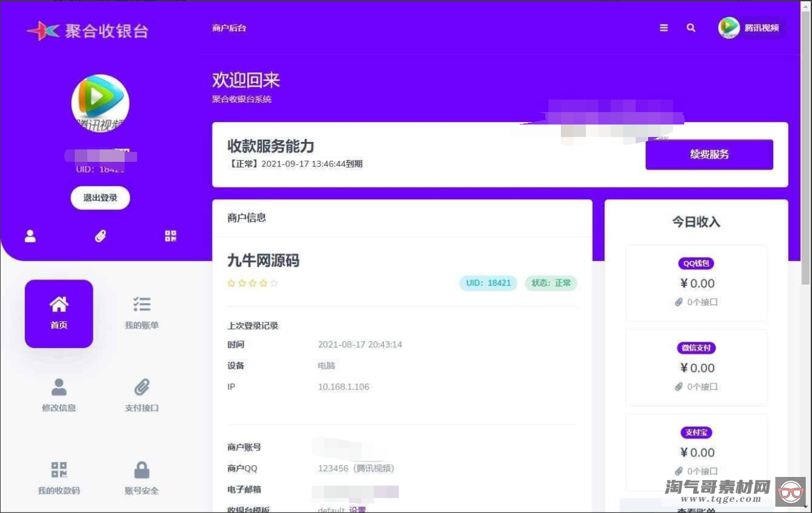Click paperclip icon under 支付宝 amount
The image size is (812, 513).
(x=679, y=471)
